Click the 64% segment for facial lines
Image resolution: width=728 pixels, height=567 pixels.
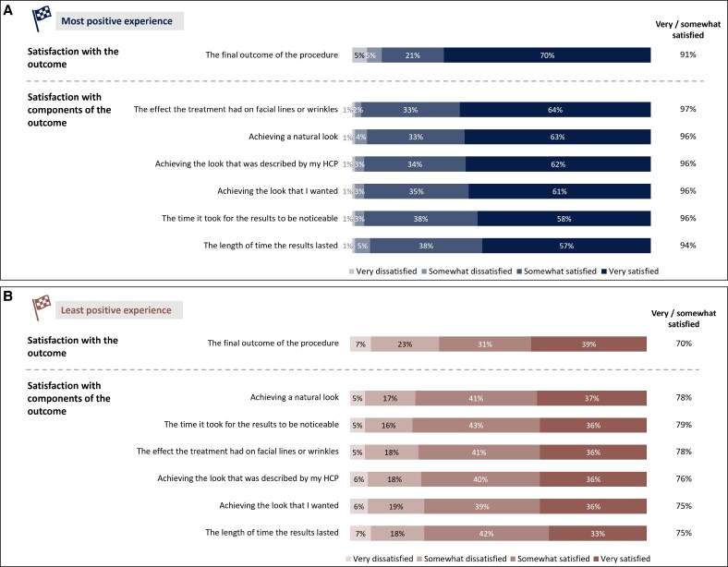(x=555, y=110)
